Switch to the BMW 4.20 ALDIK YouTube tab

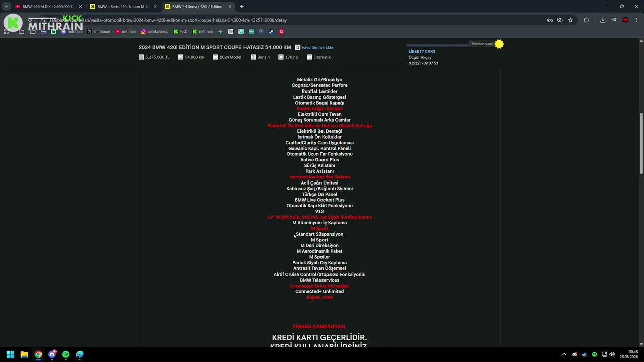(x=48, y=7)
